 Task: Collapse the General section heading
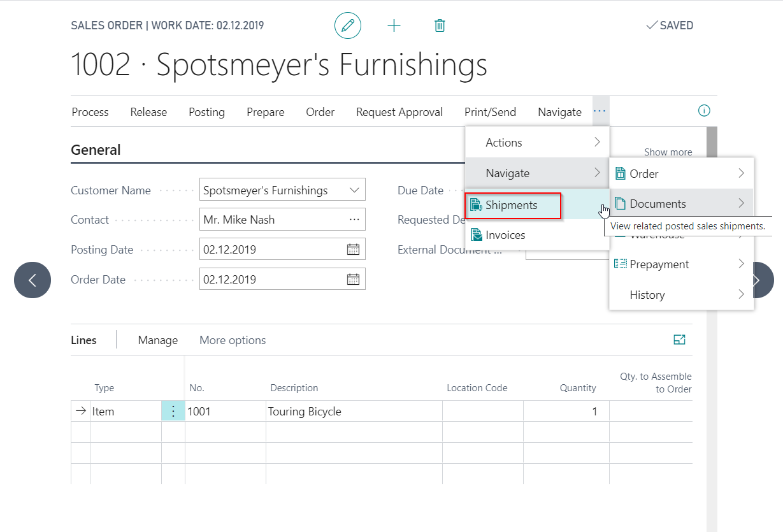click(96, 150)
